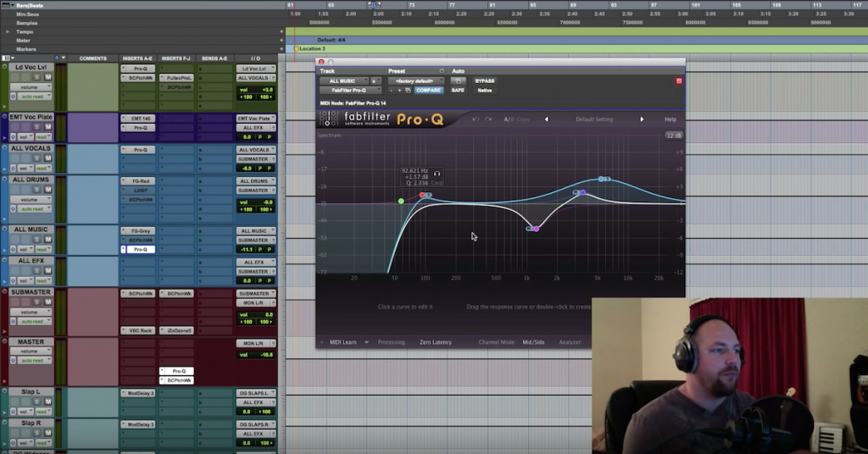
Task: Click the Location 3 marker in Markers ruler
Action: (309, 48)
